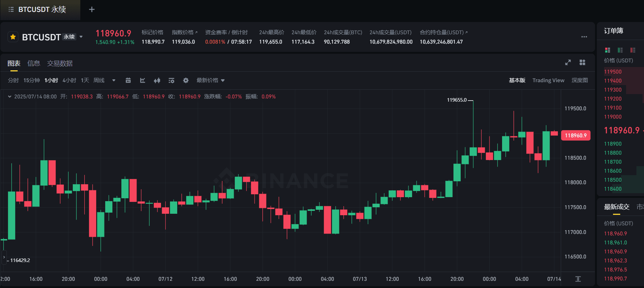Expand the chart to fullscreen
Viewport: 644px width, 288px height.
[x=568, y=62]
